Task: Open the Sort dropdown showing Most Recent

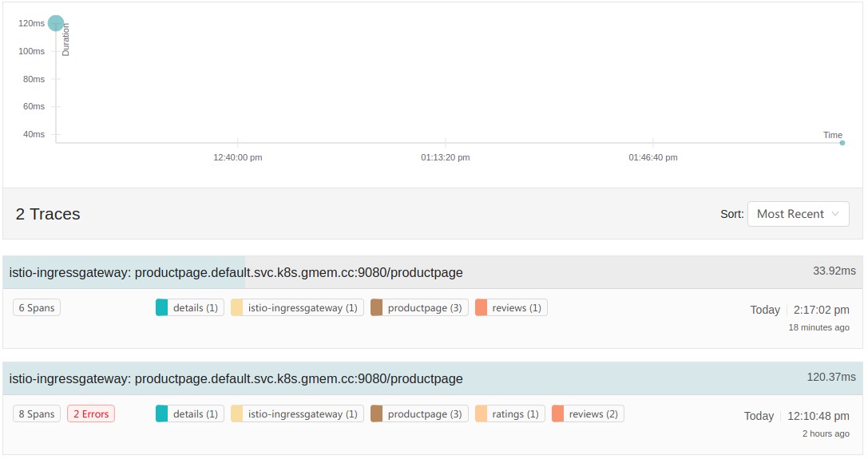Action: click(798, 214)
